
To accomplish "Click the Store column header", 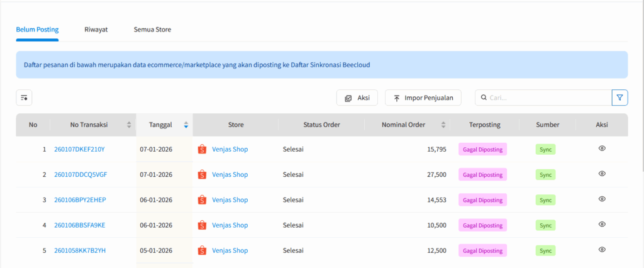I will (x=236, y=125).
